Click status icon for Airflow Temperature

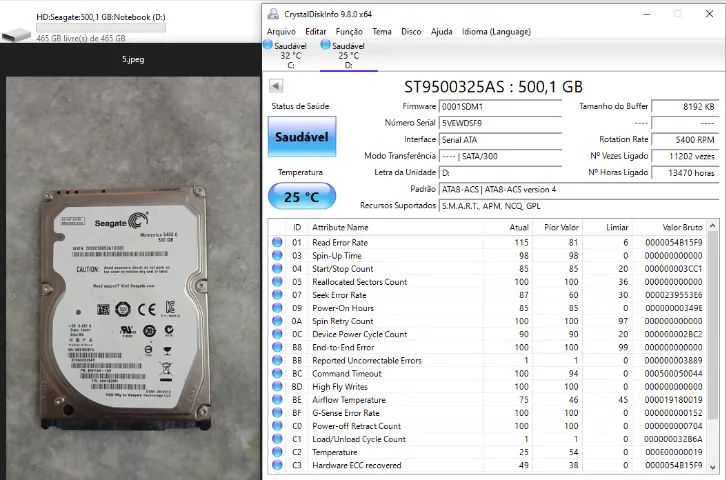pyautogui.click(x=277, y=399)
